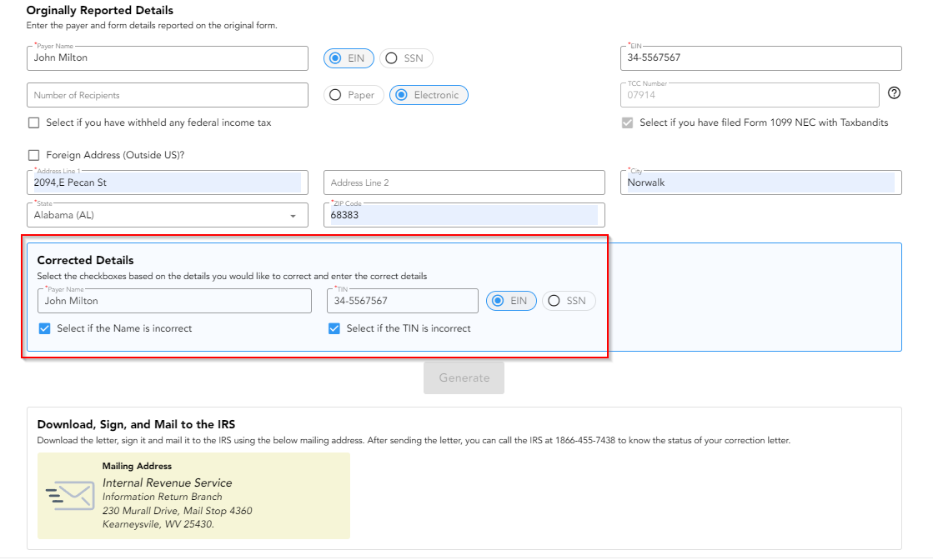The image size is (933, 560).
Task: Click the Address Line 2 field
Action: 464,182
